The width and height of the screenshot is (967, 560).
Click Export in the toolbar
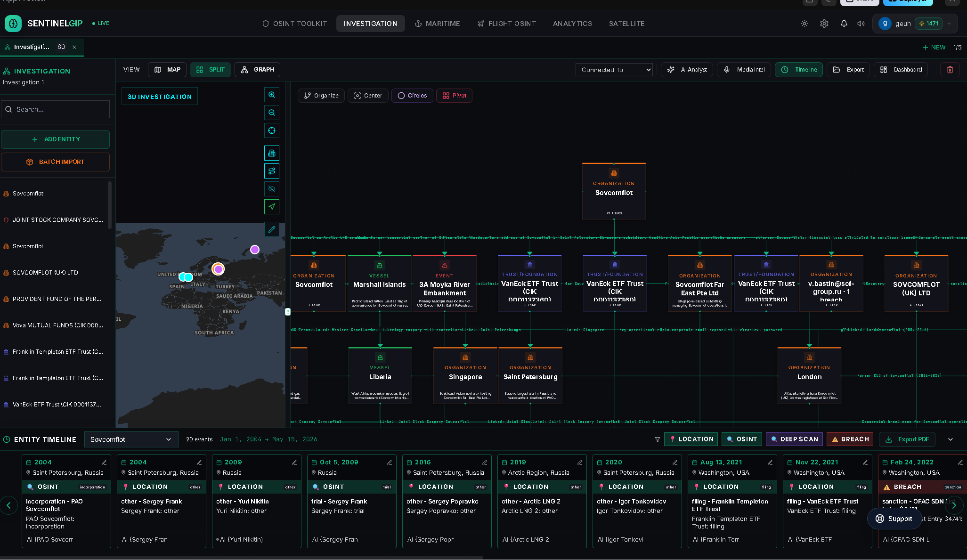tap(848, 70)
